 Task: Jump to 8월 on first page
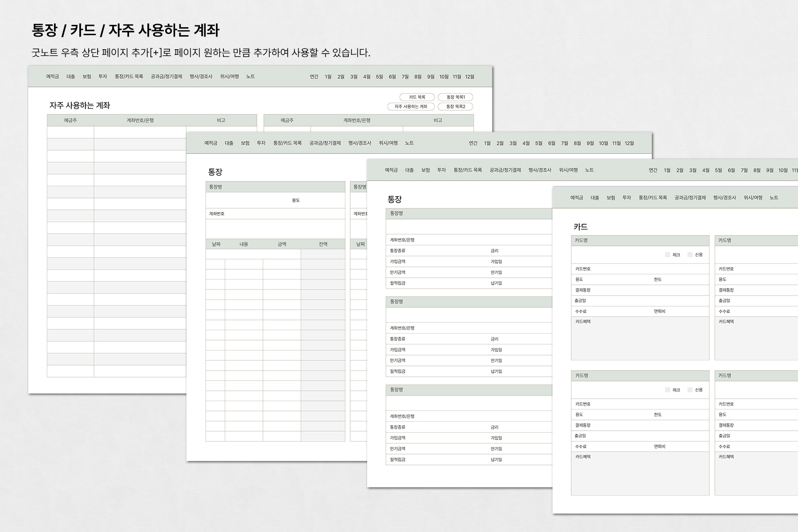(x=418, y=77)
